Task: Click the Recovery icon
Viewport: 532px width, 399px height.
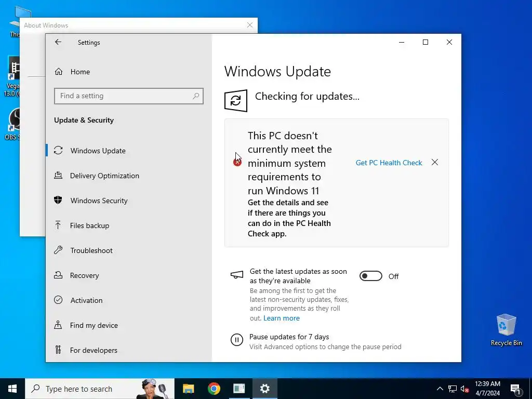Action: [x=58, y=275]
